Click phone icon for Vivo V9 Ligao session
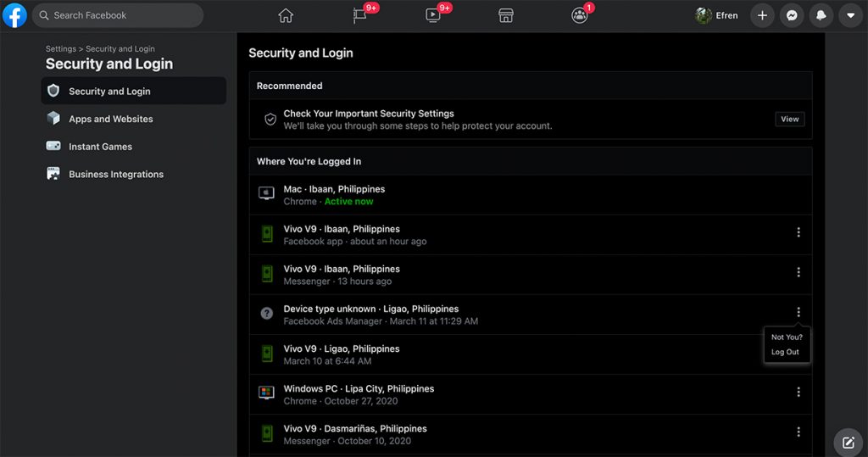868x457 pixels. (267, 354)
